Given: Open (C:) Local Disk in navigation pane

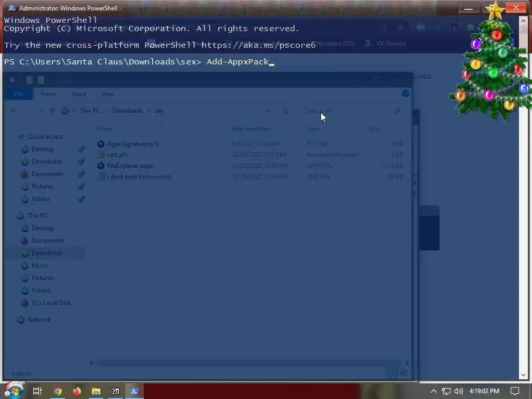Looking at the screenshot, I should (51, 303).
